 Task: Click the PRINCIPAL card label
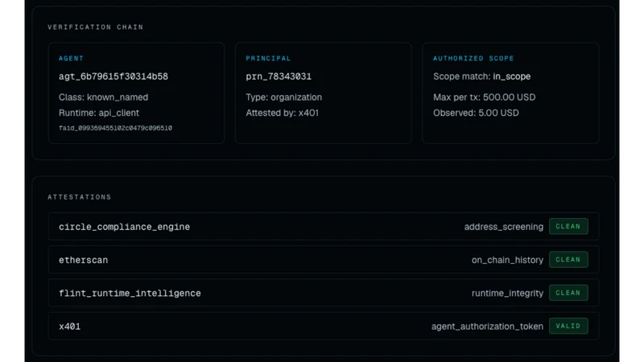(x=268, y=58)
